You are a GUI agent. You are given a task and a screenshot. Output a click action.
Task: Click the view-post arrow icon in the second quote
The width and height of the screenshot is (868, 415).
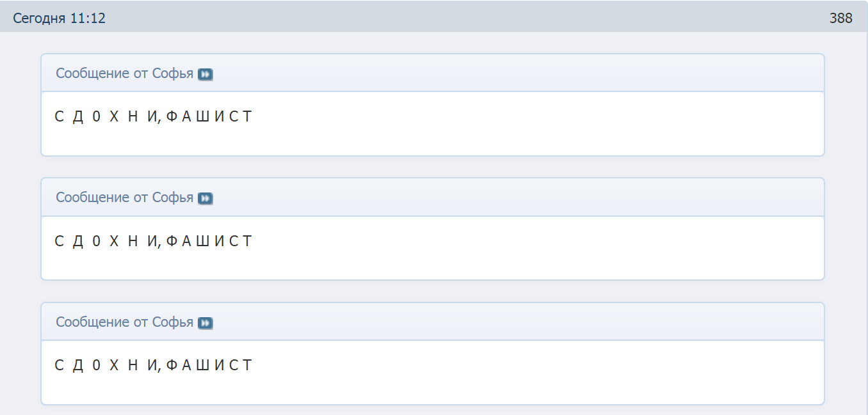(x=205, y=198)
